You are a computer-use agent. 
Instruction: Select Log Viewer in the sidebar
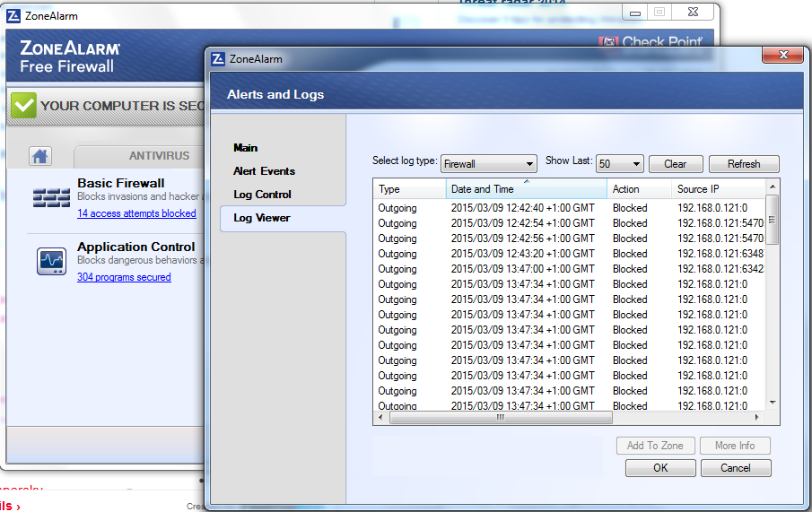(x=283, y=218)
